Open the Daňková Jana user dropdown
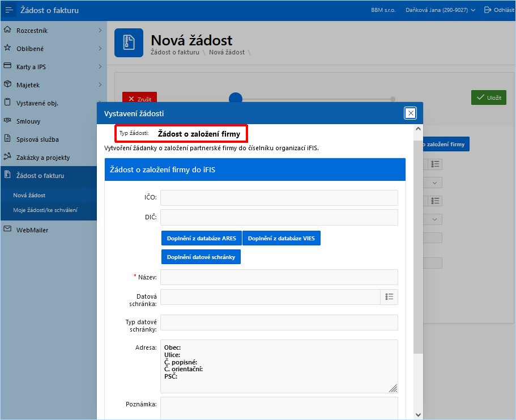Image resolution: width=516 pixels, height=420 pixels. tap(440, 10)
